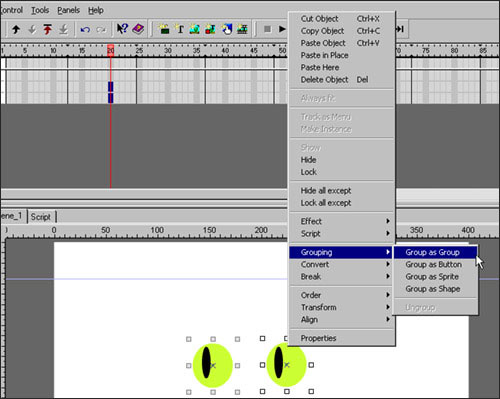Viewport: 500px width, 399px height.
Task: Click frame 25 on timeline ruler
Action: 139,51
